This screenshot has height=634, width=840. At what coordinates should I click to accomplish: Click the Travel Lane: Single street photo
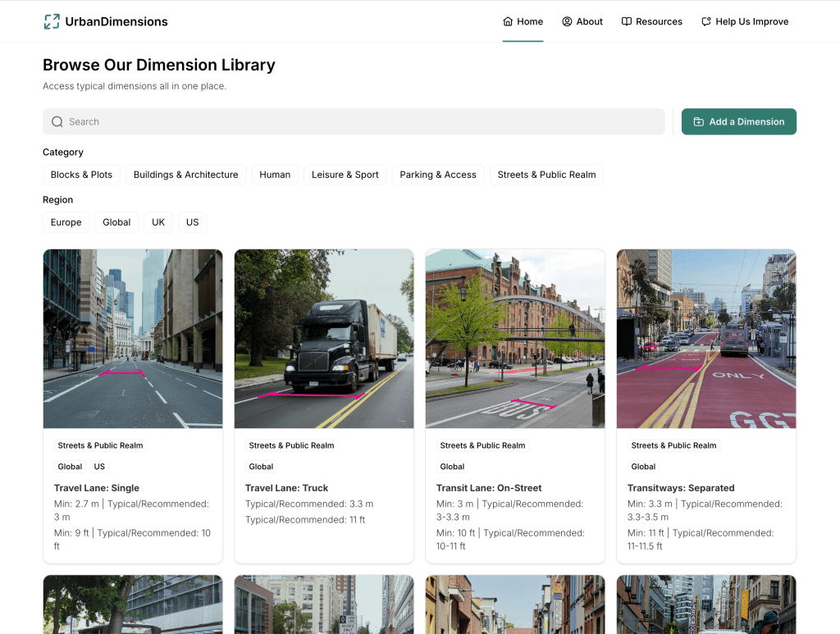click(x=133, y=339)
